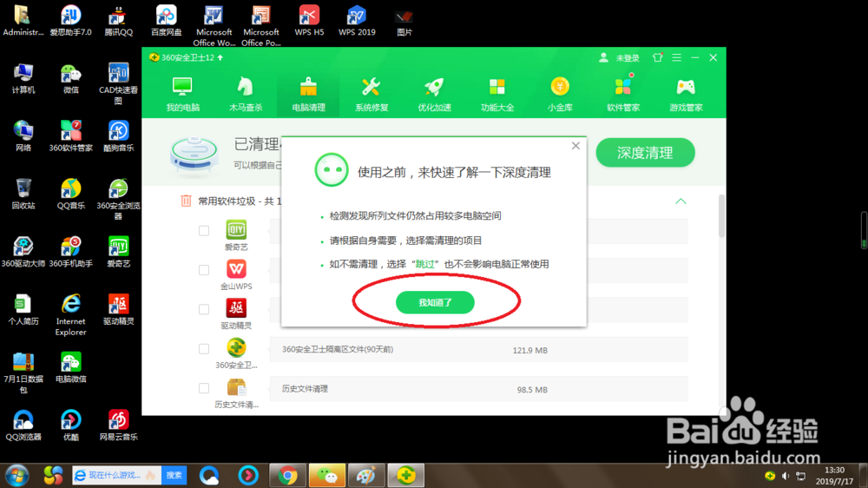Open WPS H5 desktop icon
Viewport: 868px width, 488px height.
point(309,21)
